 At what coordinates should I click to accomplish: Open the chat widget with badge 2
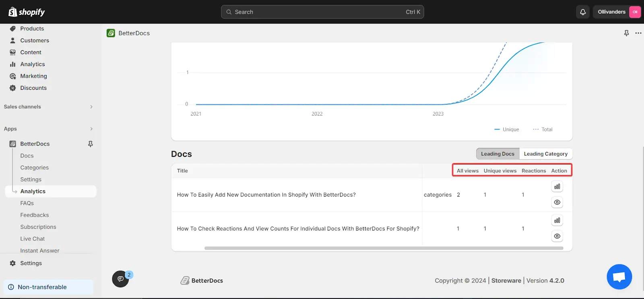121,279
